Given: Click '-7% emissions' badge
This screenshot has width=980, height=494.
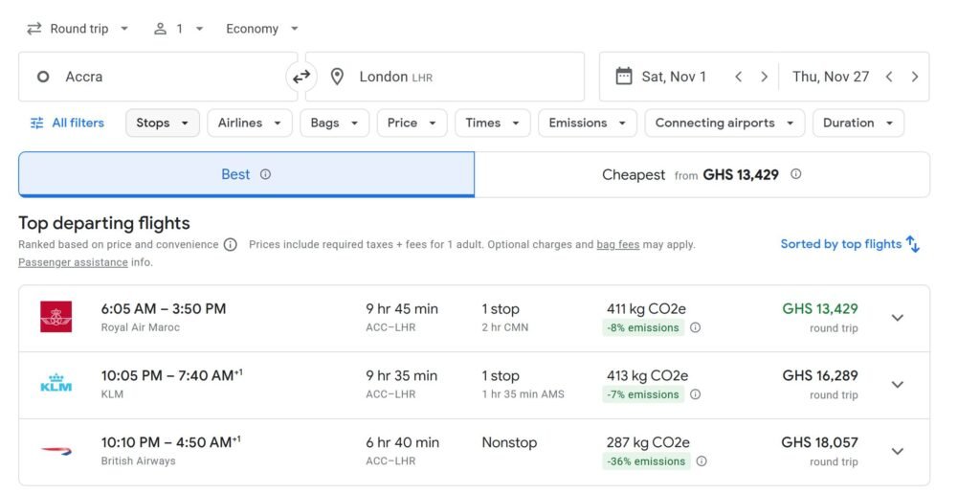Looking at the screenshot, I should pyautogui.click(x=643, y=394).
